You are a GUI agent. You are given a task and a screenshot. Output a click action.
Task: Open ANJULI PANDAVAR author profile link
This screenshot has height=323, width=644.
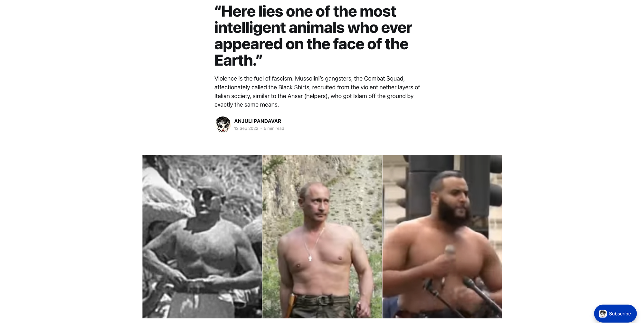258,121
